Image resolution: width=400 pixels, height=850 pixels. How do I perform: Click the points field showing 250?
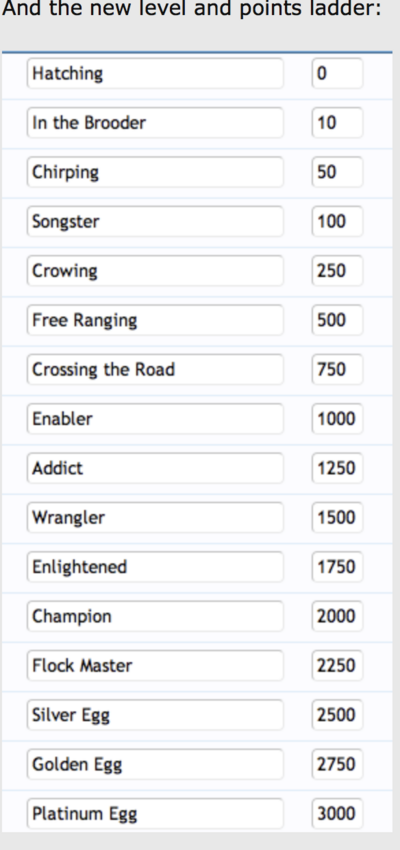pos(337,271)
